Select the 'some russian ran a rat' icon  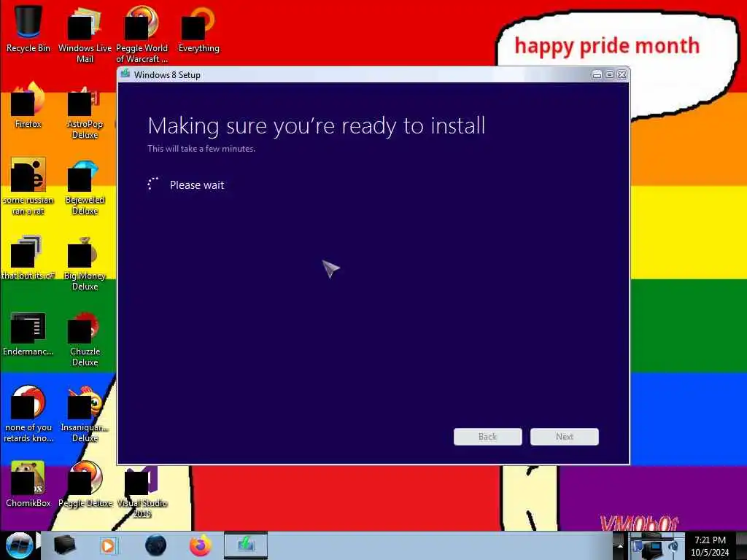click(x=28, y=186)
